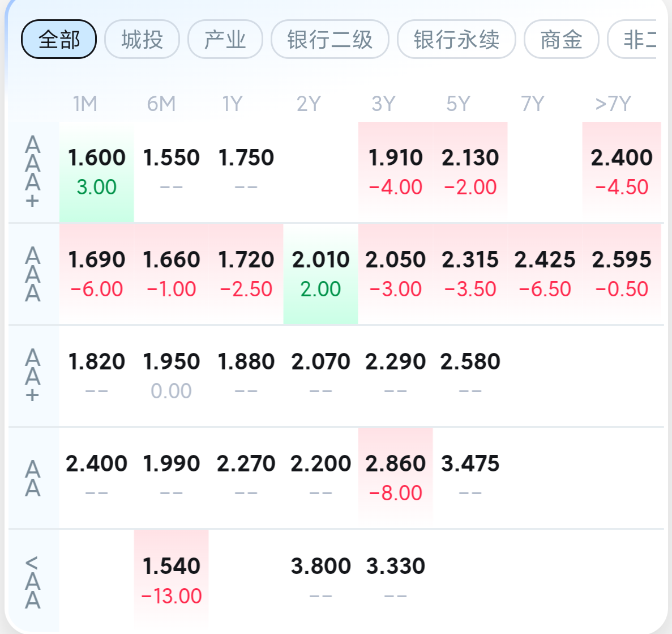Image resolution: width=672 pixels, height=634 pixels.
Task: Select the 全部 filter tab
Action: coord(59,40)
